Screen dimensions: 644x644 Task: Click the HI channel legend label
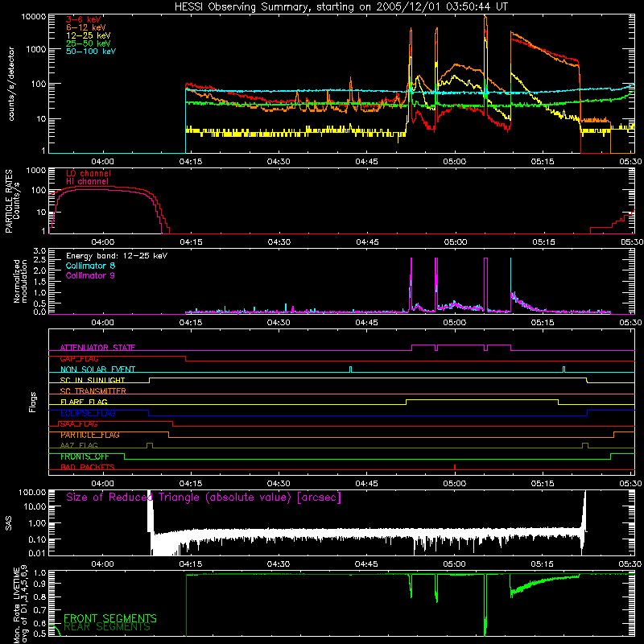(x=88, y=182)
